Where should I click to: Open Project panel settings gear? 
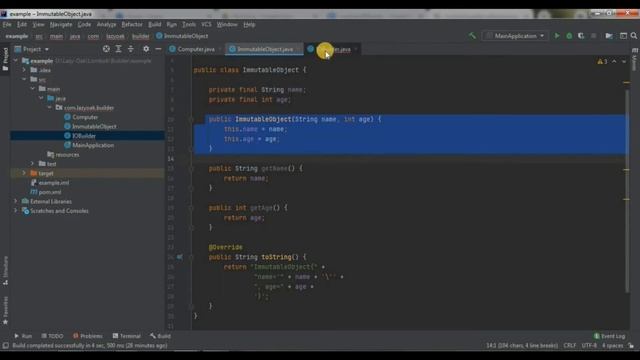[146, 49]
